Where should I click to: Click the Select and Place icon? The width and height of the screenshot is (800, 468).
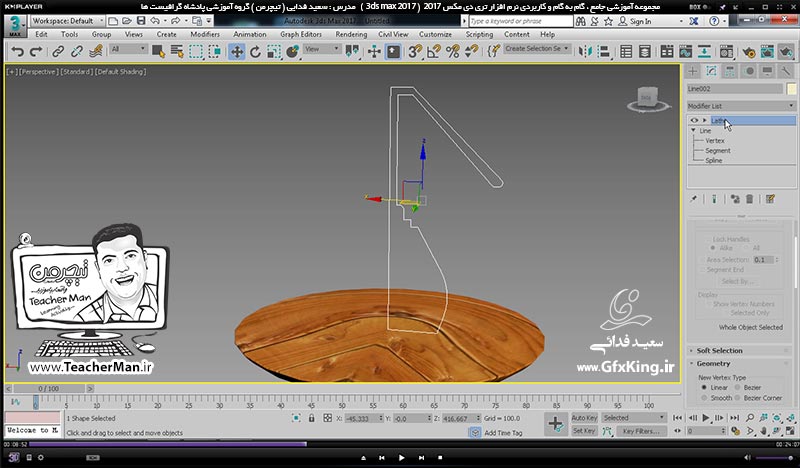(x=293, y=52)
